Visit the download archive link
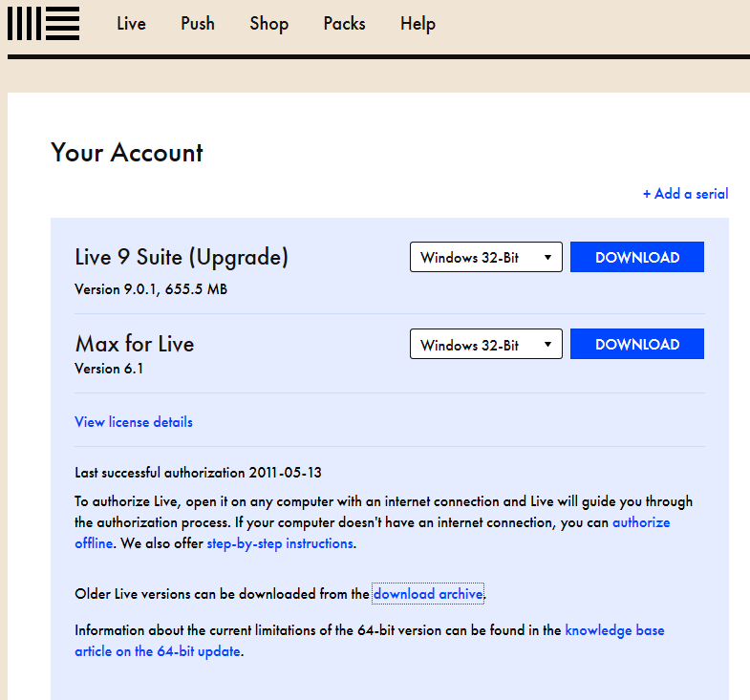The image size is (750, 700). (428, 594)
